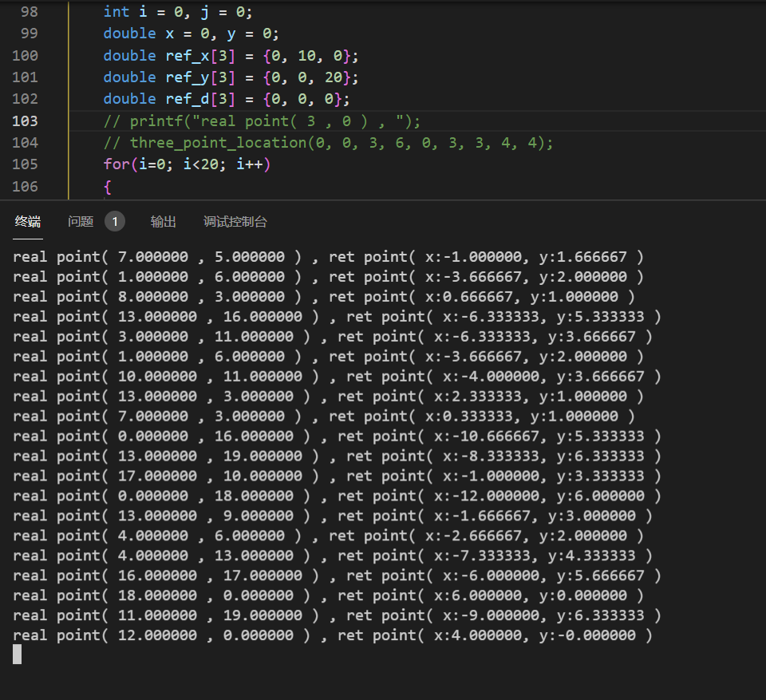Viewport: 766px width, 700px height.
Task: Click terminal row real point 13.000000, 9.000000
Action: coord(333,516)
